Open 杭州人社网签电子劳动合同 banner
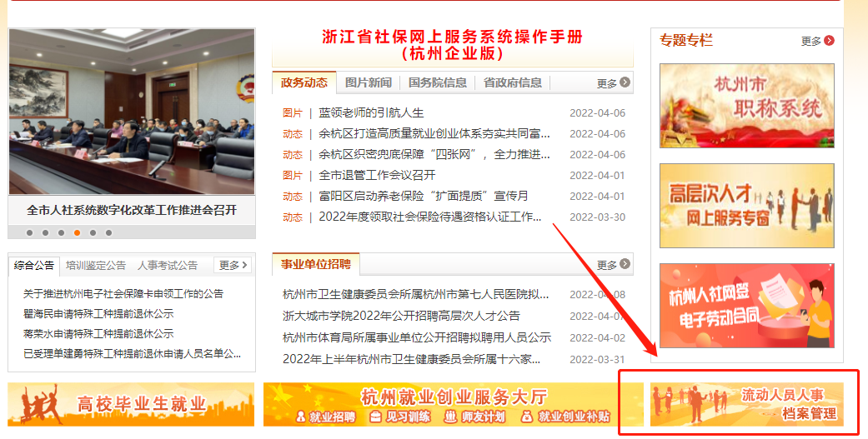This screenshot has width=868, height=439. point(747,306)
